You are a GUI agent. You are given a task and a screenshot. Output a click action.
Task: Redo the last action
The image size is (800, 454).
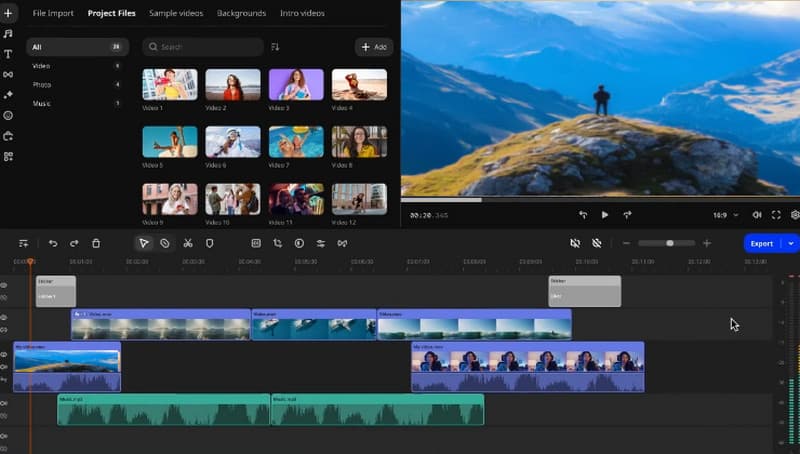(74, 243)
